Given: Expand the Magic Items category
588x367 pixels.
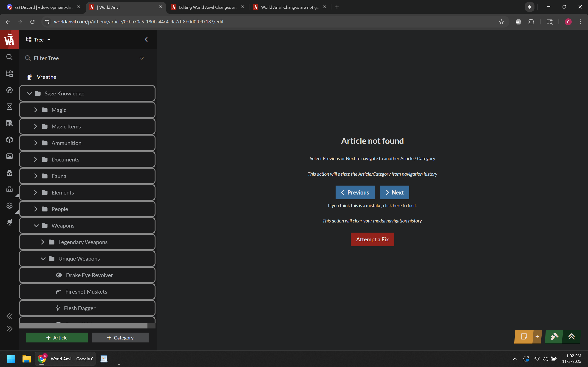Looking at the screenshot, I should [x=36, y=126].
